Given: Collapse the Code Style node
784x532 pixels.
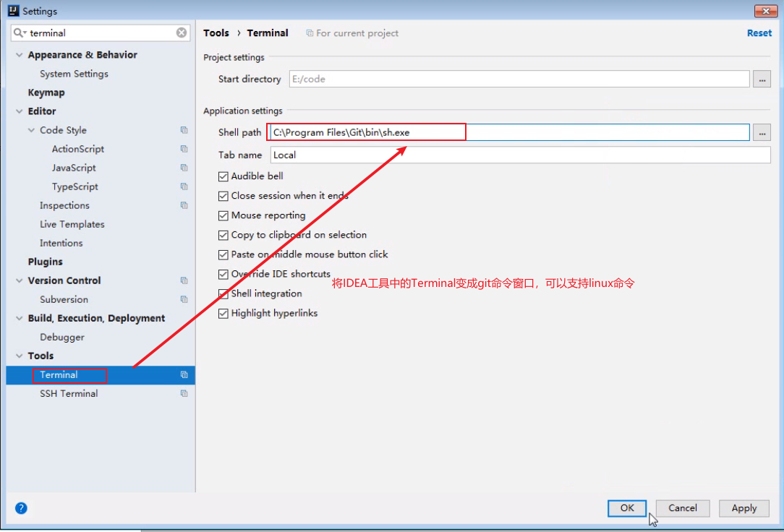Looking at the screenshot, I should tap(31, 130).
